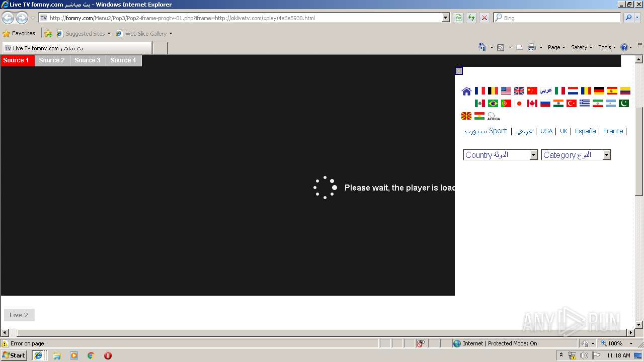644x362 pixels.
Task: Open the USA channels link
Action: click(x=546, y=131)
